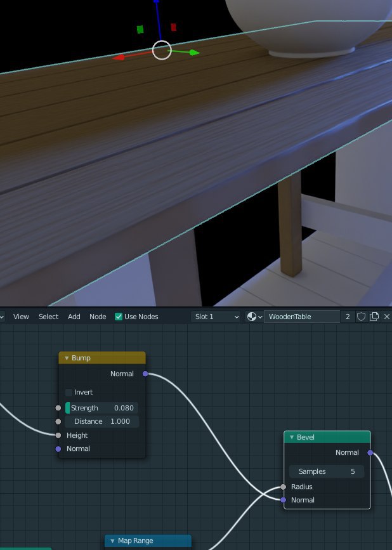This screenshot has height=550, width=392.
Task: Click Bevel Samples field
Action: 327,471
